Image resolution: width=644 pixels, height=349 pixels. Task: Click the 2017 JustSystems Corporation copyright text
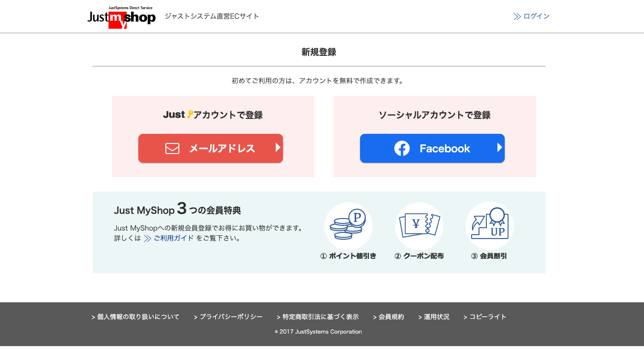[318, 332]
